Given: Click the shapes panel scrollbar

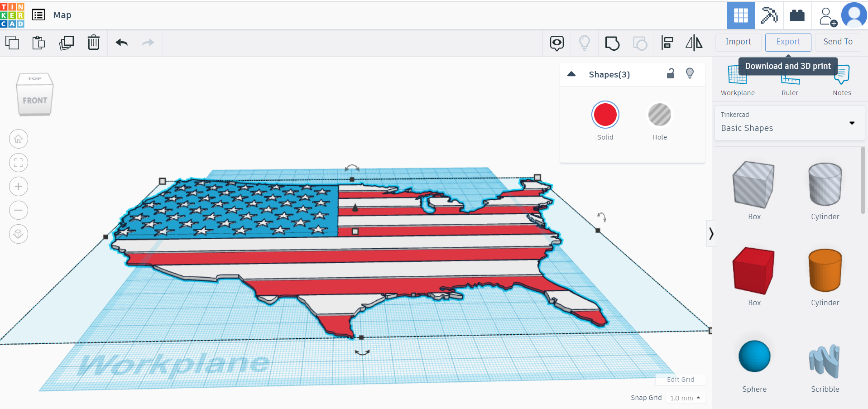Looking at the screenshot, I should tap(863, 180).
